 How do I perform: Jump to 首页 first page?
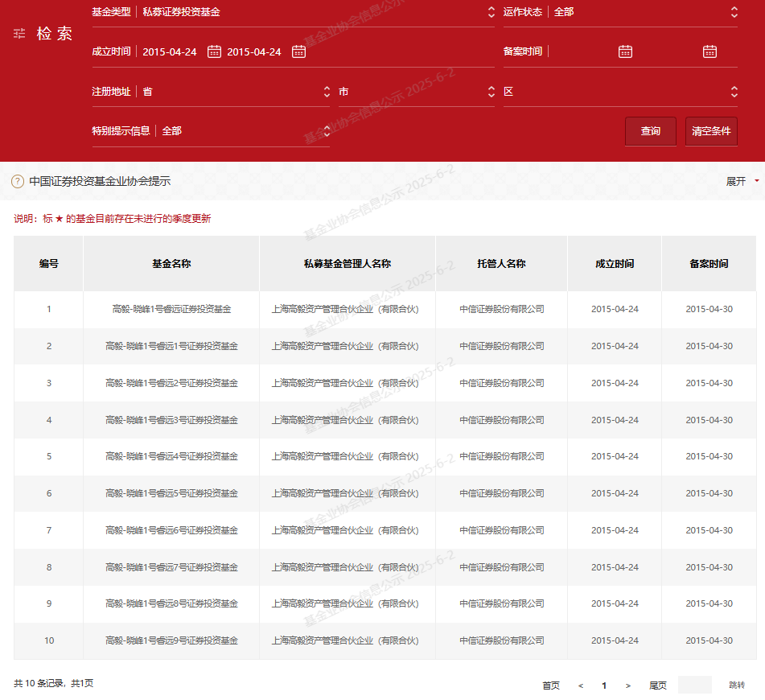click(x=551, y=686)
